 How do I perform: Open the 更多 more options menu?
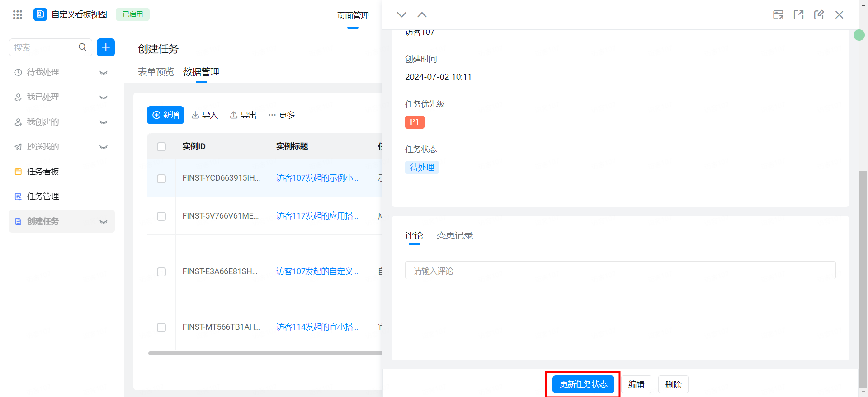pyautogui.click(x=282, y=115)
